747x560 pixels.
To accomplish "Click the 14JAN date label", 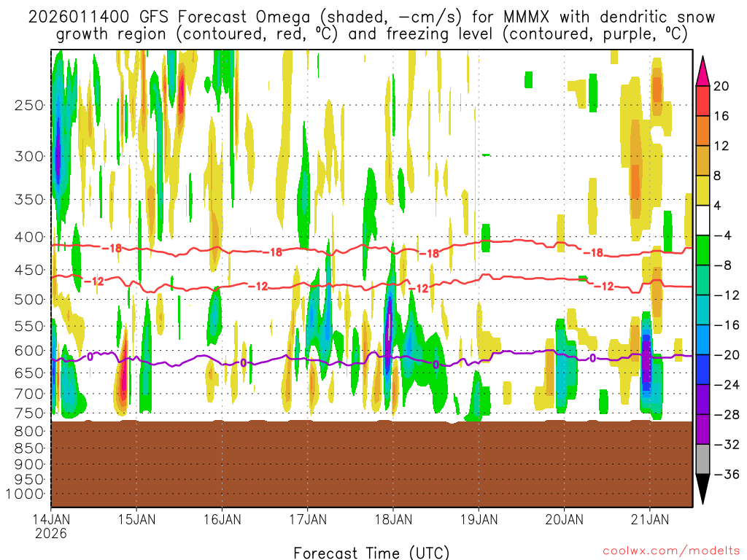I will [51, 519].
